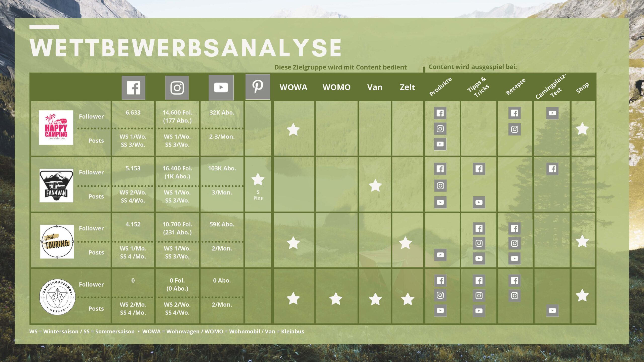Click Fan4Van's Instagram icon under Produkte
The image size is (644, 362).
[440, 186]
